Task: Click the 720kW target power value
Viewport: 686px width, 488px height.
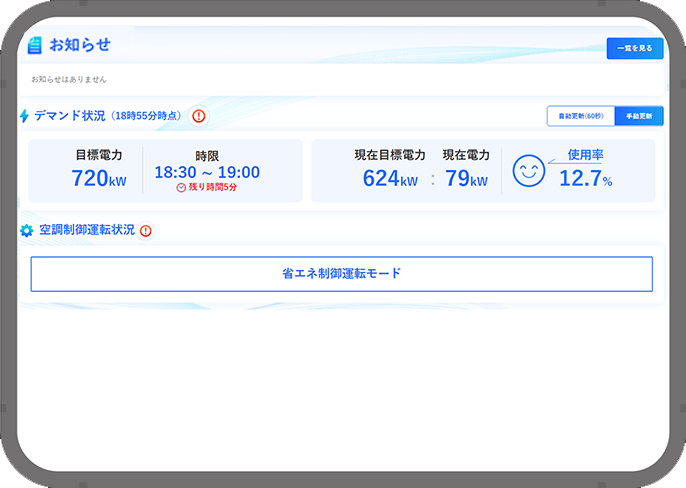Action: pos(99,178)
